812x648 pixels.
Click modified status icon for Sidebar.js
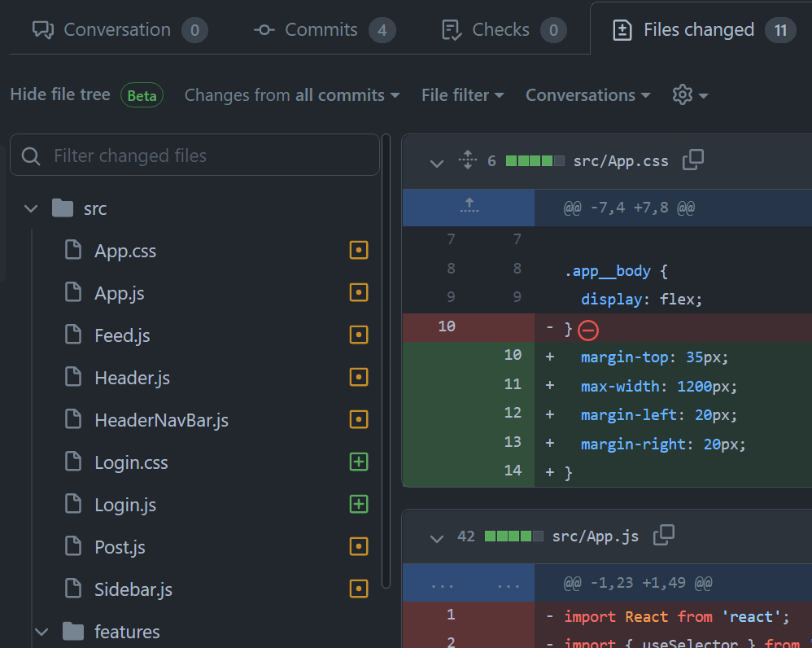click(x=359, y=589)
